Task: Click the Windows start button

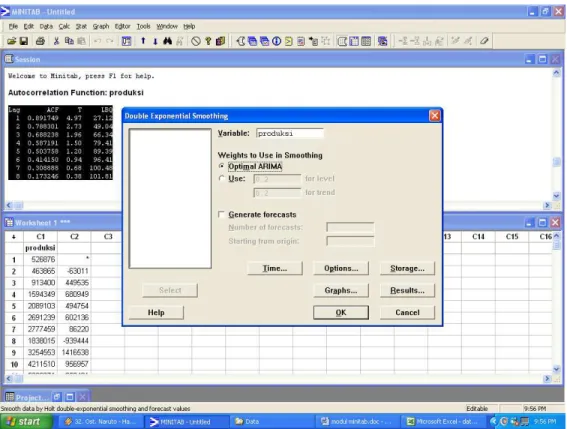Action: pos(25,422)
